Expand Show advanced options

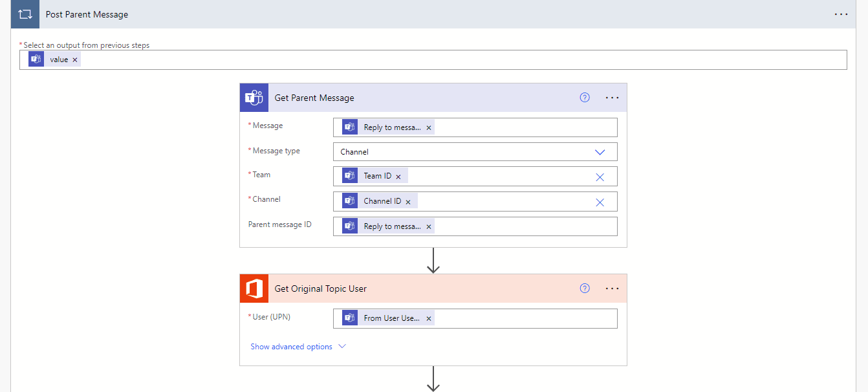coord(298,347)
